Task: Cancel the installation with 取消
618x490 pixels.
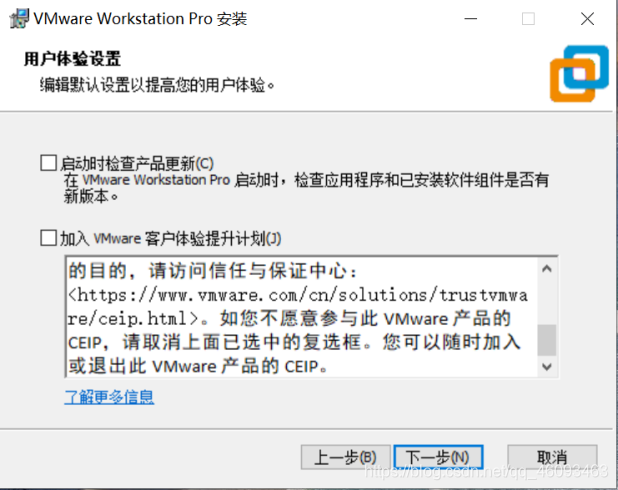Action: coord(552,457)
